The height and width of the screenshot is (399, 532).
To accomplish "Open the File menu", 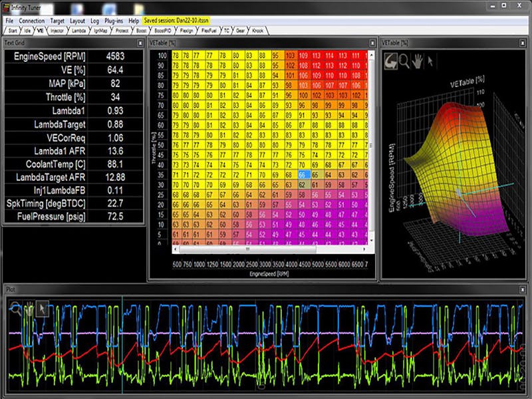I will [x=9, y=21].
